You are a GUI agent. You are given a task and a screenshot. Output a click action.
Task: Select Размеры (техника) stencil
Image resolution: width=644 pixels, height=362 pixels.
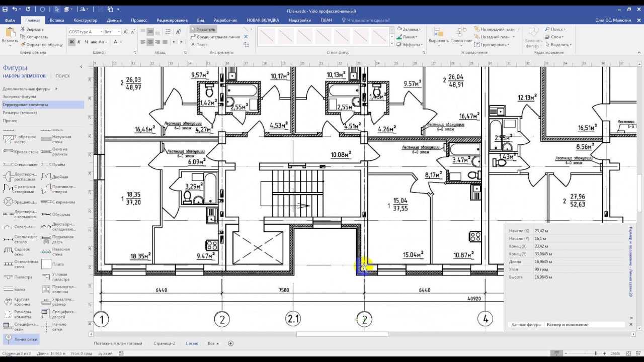pyautogui.click(x=20, y=113)
